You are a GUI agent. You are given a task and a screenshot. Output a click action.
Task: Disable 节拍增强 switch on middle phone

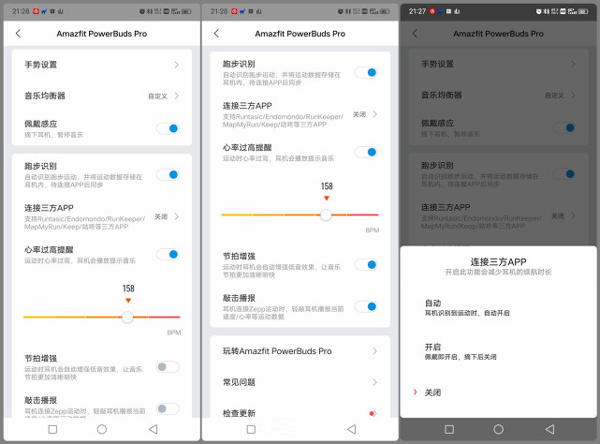point(366,264)
